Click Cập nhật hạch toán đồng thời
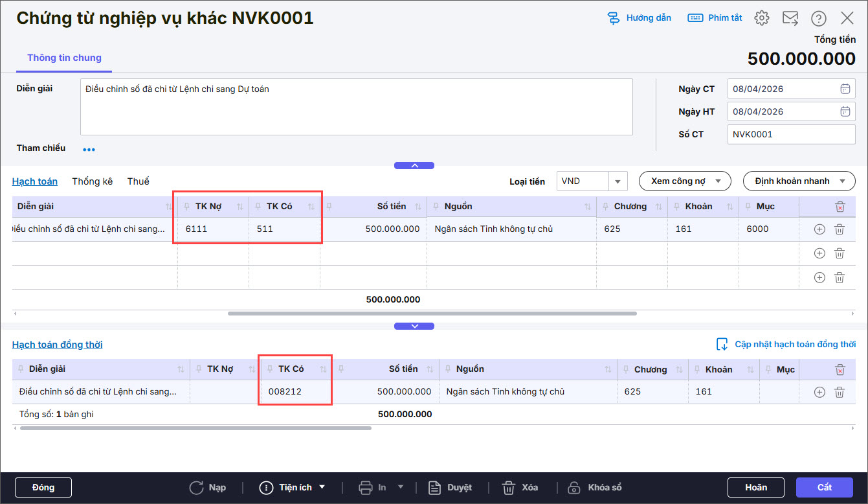 pyautogui.click(x=786, y=345)
